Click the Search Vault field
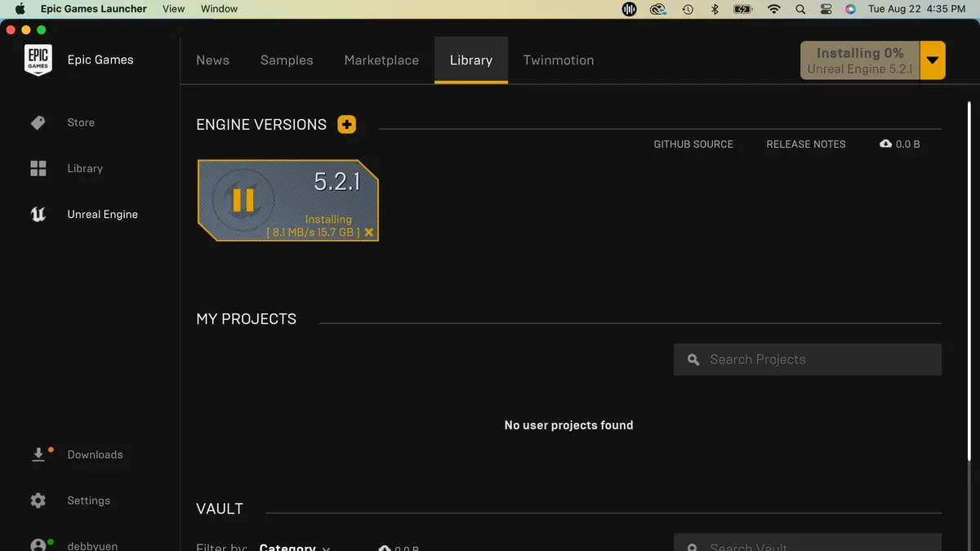 tap(808, 542)
